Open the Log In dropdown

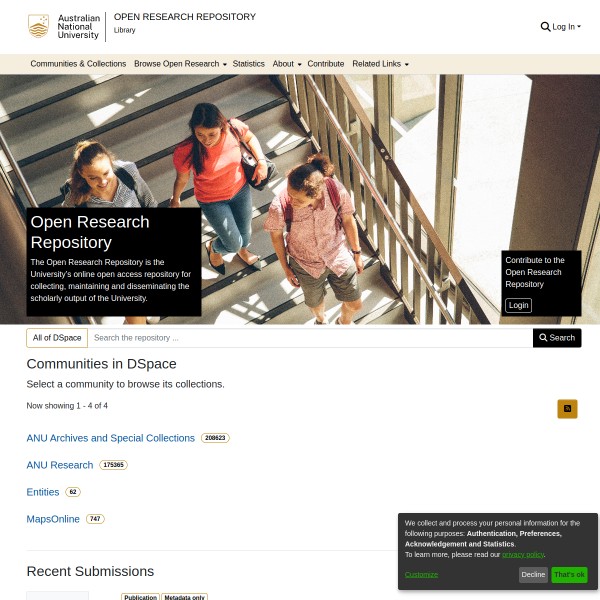[x=566, y=27]
